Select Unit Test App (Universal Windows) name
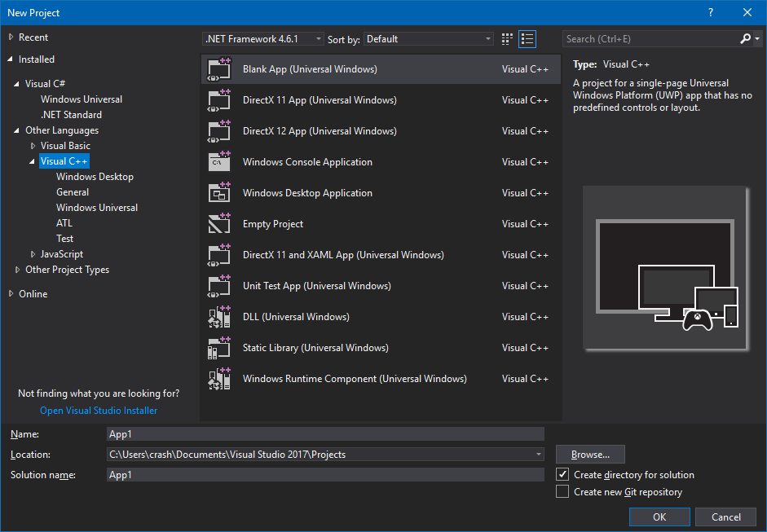 pos(317,286)
